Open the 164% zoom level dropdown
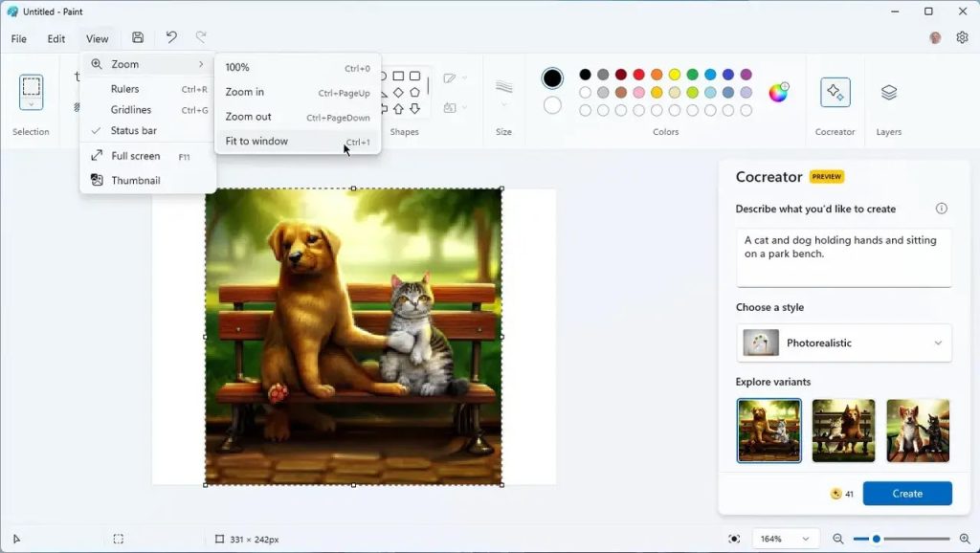This screenshot has width=980, height=553. click(x=785, y=539)
